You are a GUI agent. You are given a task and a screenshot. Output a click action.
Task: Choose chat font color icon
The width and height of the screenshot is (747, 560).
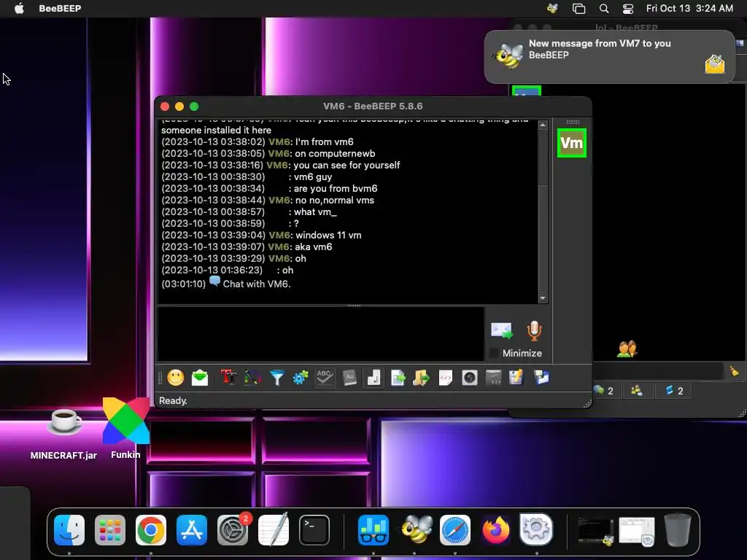[x=252, y=378]
